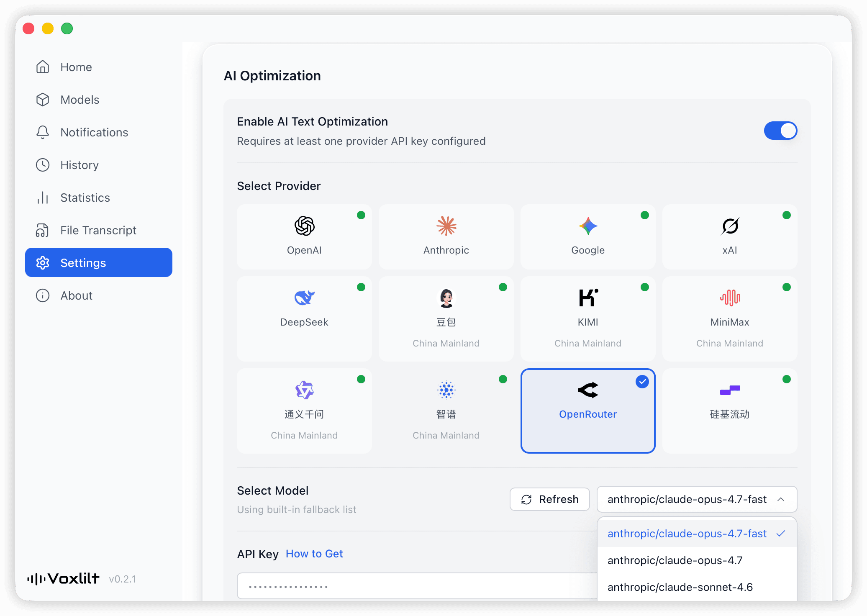Click the Refresh models button
The width and height of the screenshot is (867, 616).
549,499
